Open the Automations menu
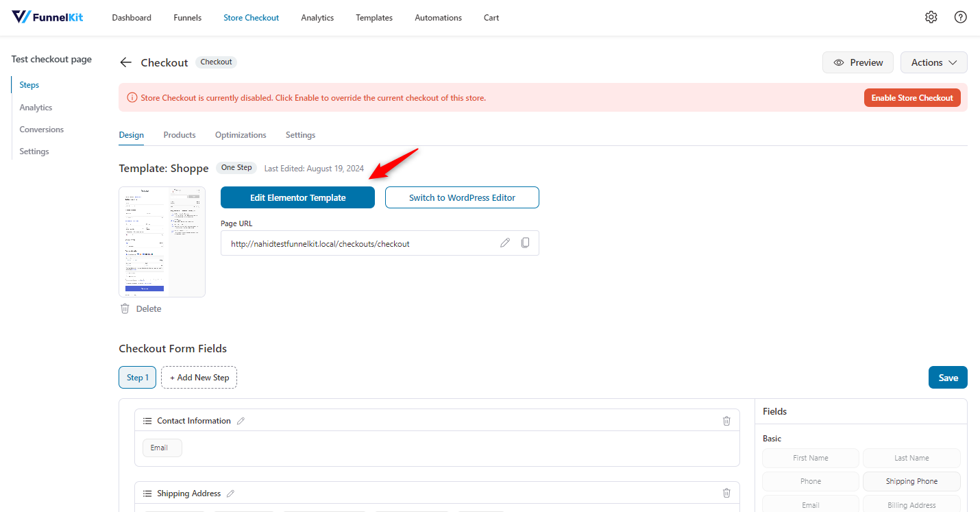 click(x=438, y=18)
